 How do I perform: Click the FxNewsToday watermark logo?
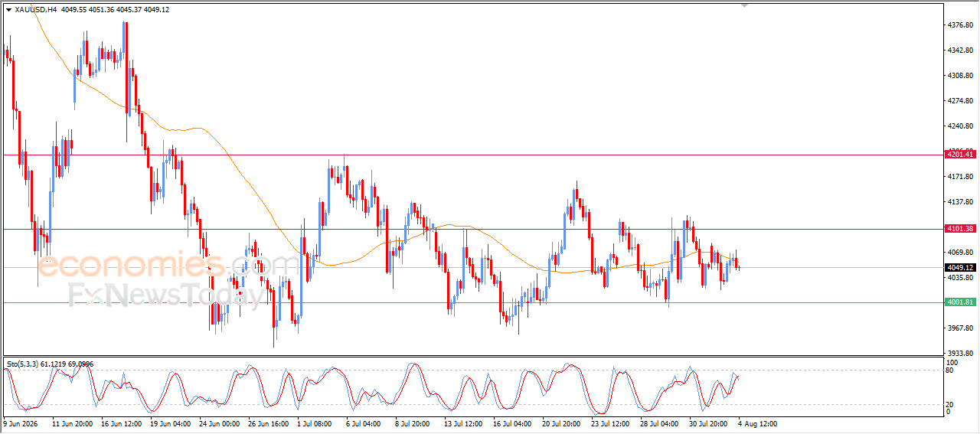pos(166,295)
